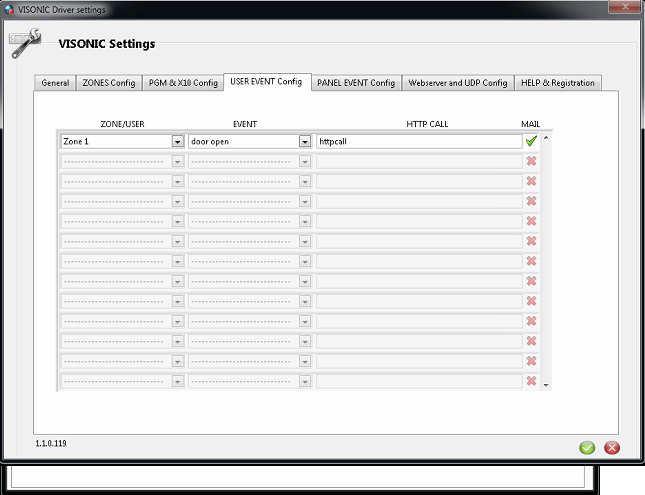This screenshot has width=645, height=495.
Task: Open the PANEL EVENT Config tab
Action: pyautogui.click(x=356, y=83)
